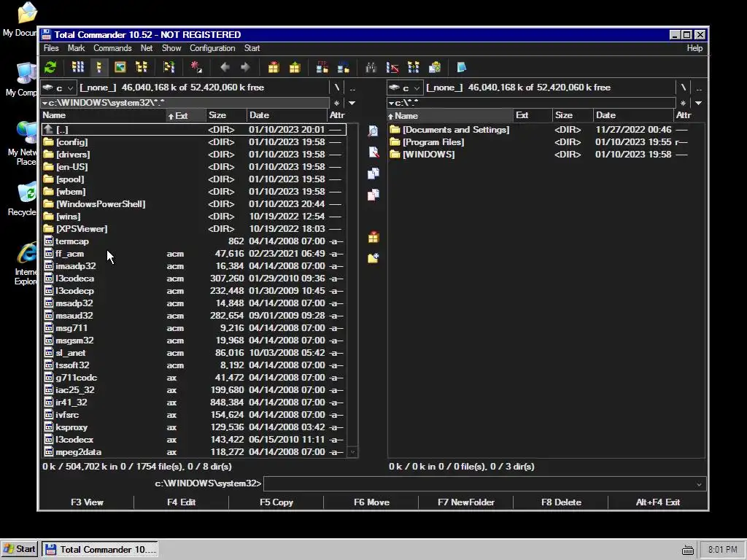Click the New Folder icon in the middle bar
The width and height of the screenshot is (747, 560).
[x=373, y=258]
